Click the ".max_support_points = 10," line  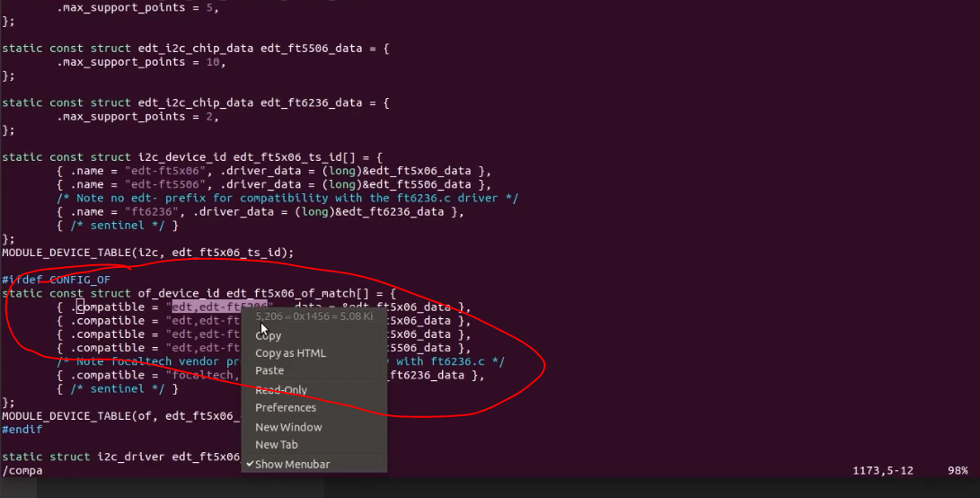141,62
